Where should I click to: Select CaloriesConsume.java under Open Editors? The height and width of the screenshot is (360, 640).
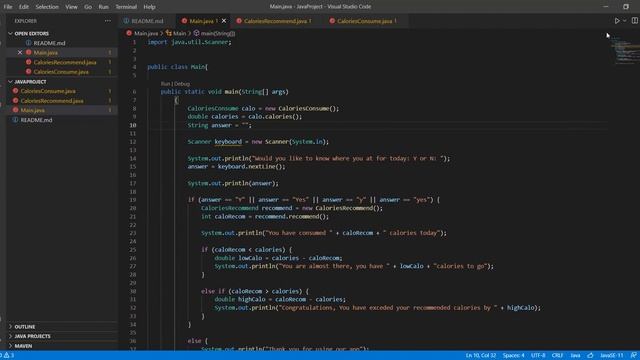pyautogui.click(x=61, y=72)
